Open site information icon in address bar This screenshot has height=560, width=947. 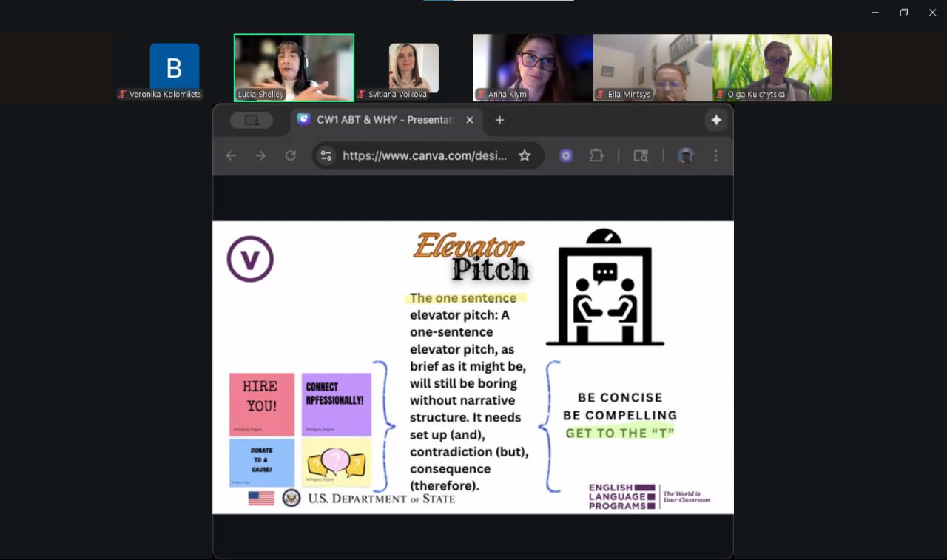326,155
